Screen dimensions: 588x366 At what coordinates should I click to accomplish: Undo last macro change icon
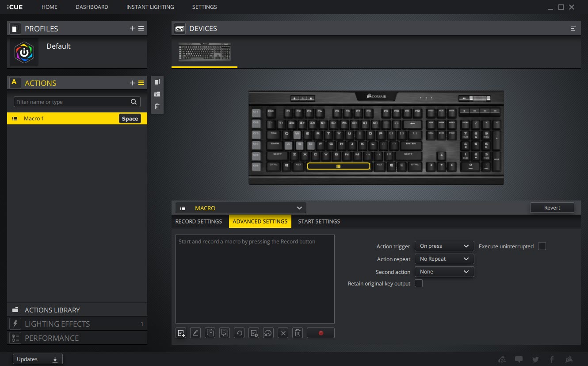[x=239, y=333]
